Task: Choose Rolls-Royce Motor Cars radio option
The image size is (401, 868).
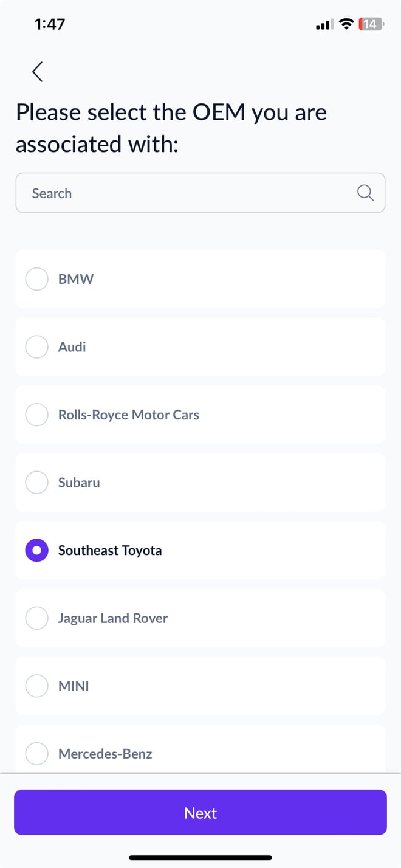Action: pos(36,415)
